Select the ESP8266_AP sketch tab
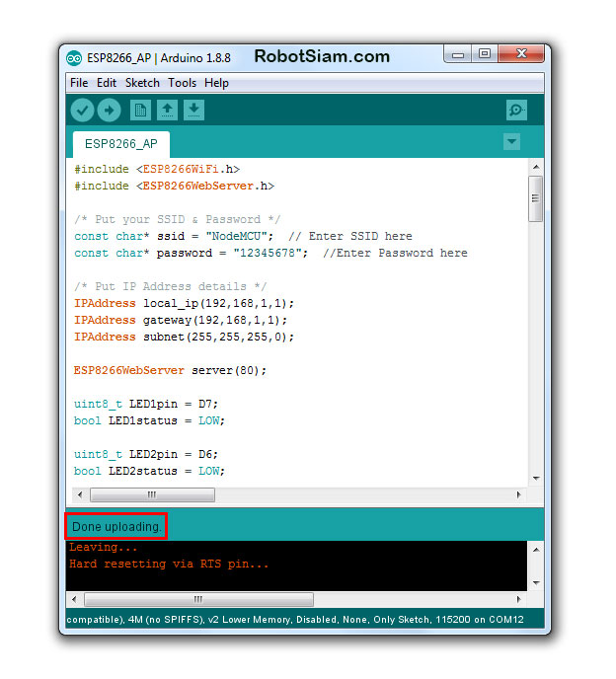 coord(121,144)
